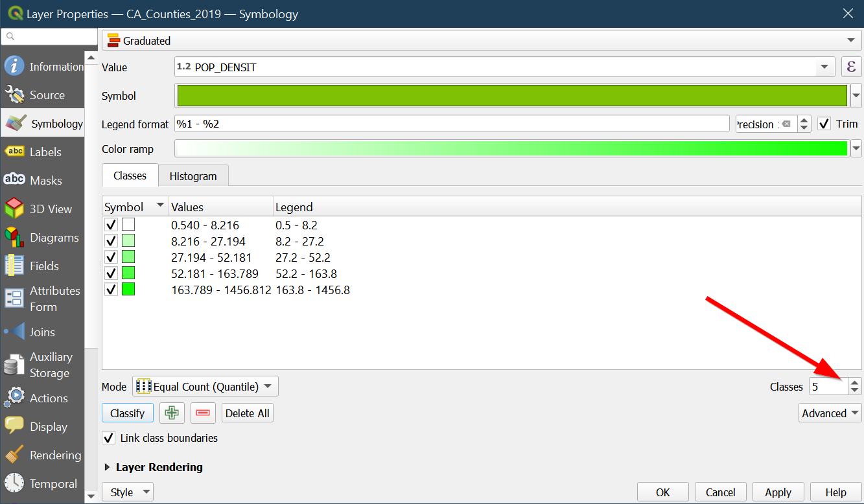Viewport: 864px width, 504px height.
Task: Open the expression editor epsilon button
Action: pos(851,67)
